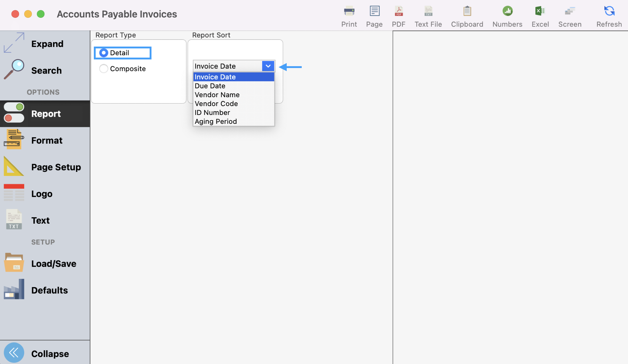
Task: Click the Expand sidebar button
Action: (x=45, y=44)
